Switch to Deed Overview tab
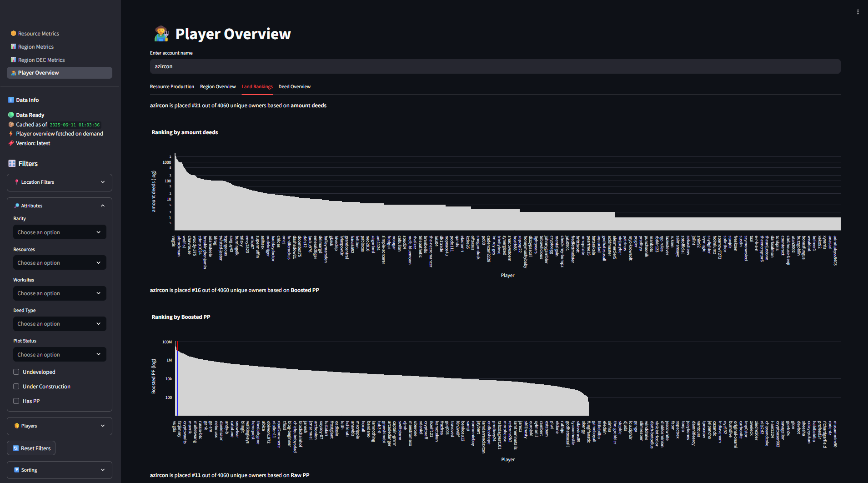 coord(294,86)
